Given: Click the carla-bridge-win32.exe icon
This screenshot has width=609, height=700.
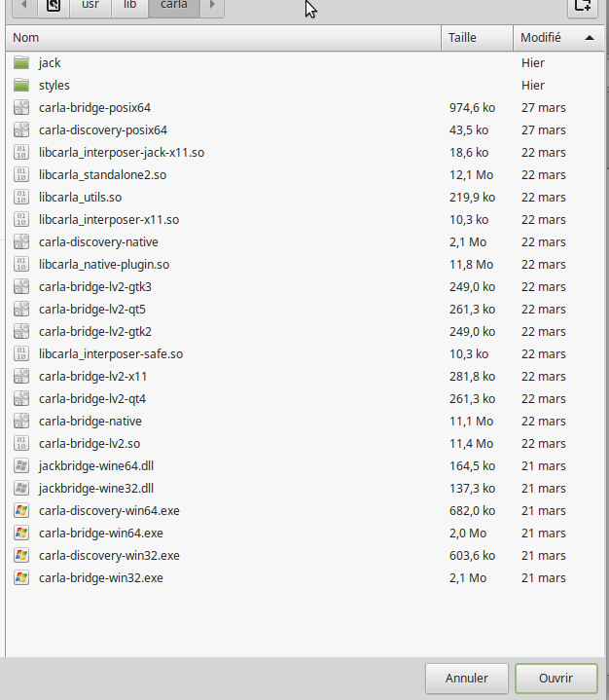Looking at the screenshot, I should click(x=21, y=578).
